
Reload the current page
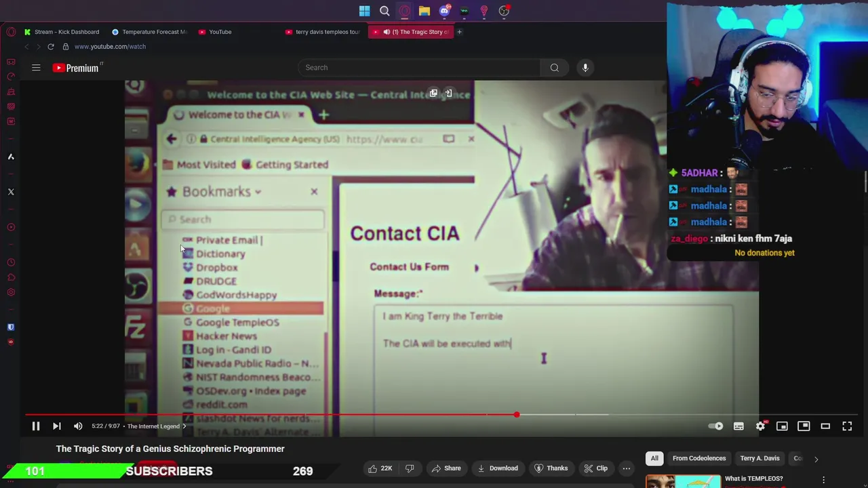(51, 47)
